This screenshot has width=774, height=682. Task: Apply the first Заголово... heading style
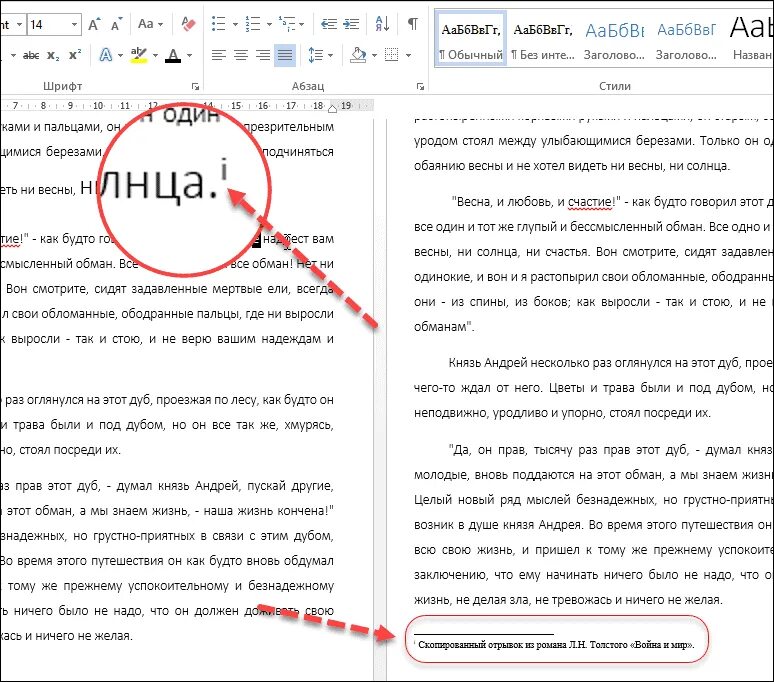(x=614, y=40)
